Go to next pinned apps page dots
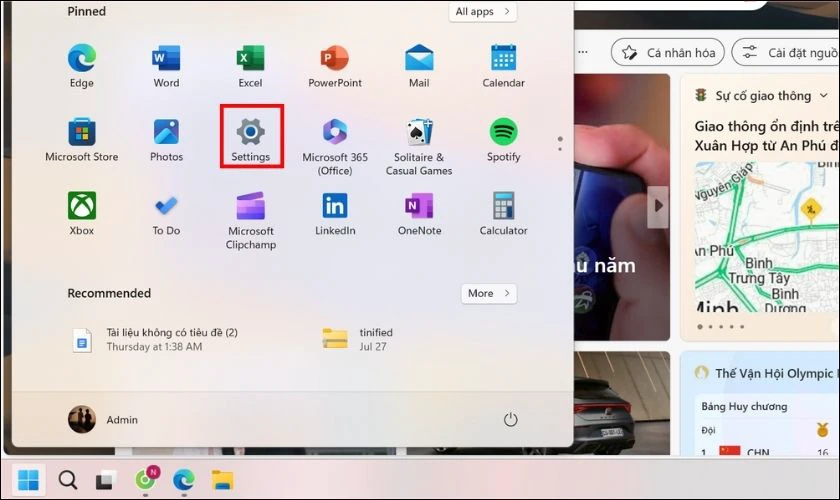 [x=560, y=143]
